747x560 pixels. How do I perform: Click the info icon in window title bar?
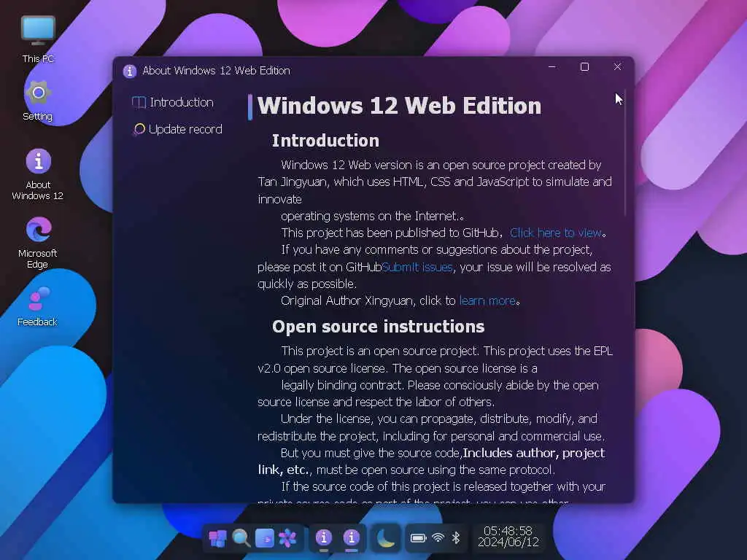pyautogui.click(x=130, y=71)
